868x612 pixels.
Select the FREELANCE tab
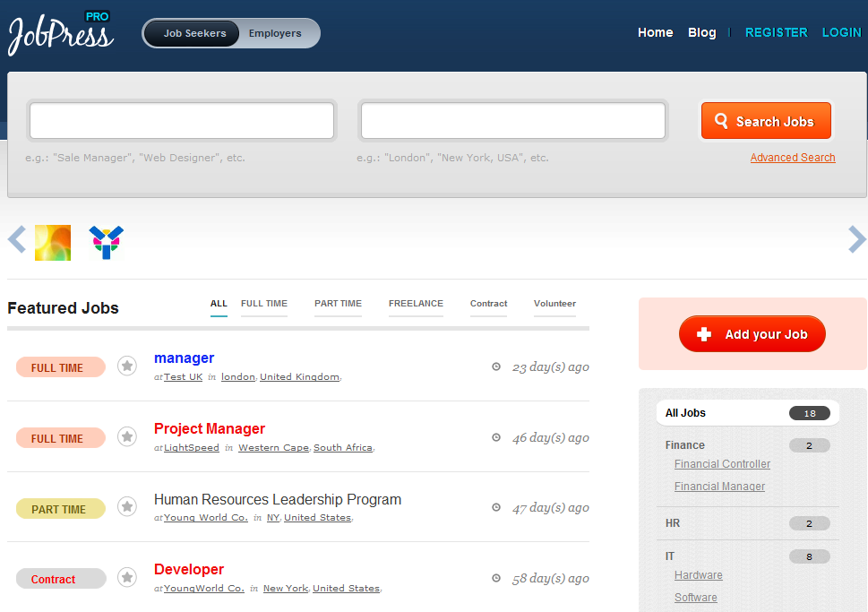[416, 304]
